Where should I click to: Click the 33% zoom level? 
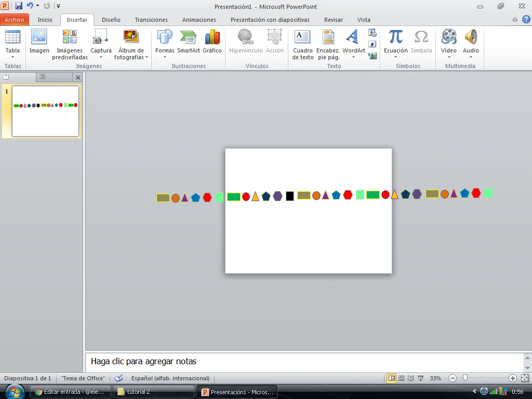[435, 378]
